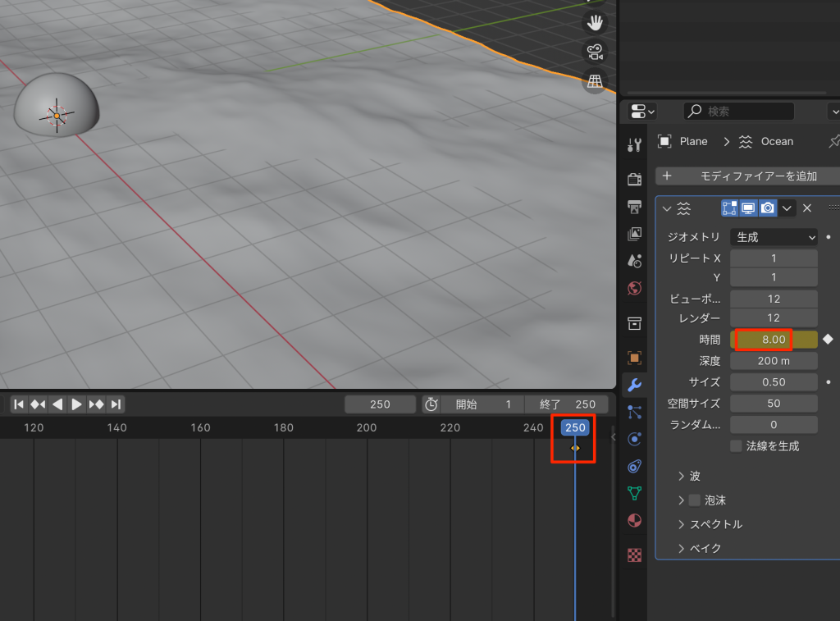Viewport: 840px width, 621px height.
Task: Enable the 泡沫 checkbox
Action: tap(695, 500)
